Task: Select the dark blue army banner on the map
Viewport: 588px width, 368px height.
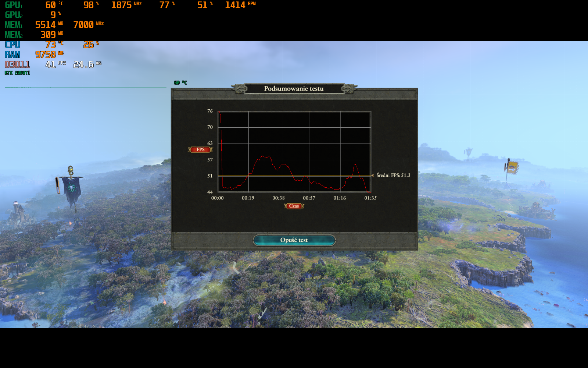Action: (x=71, y=190)
